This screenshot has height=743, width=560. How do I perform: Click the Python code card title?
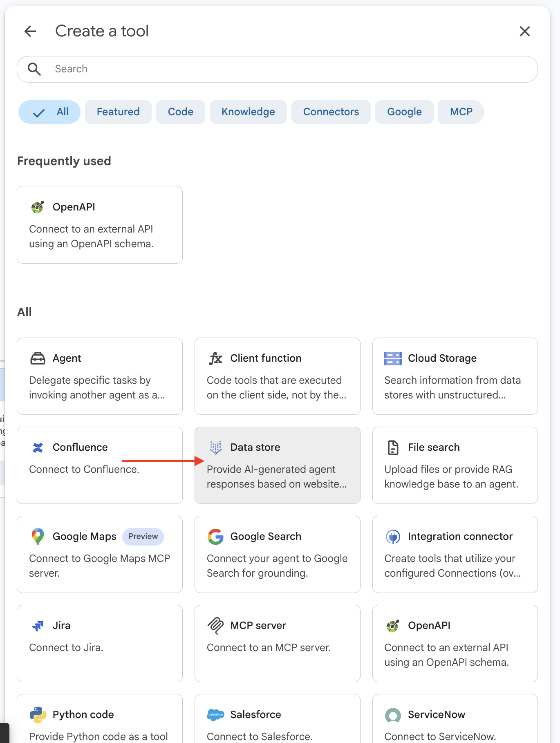tap(83, 715)
